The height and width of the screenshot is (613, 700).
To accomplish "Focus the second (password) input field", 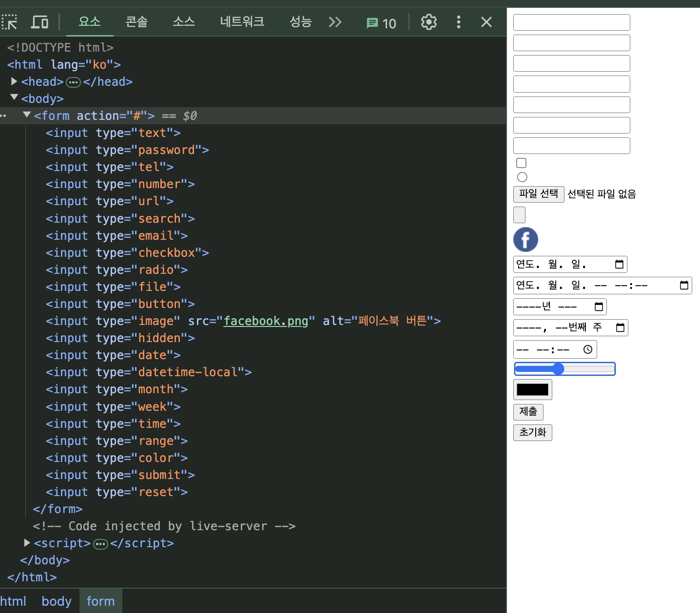I will click(571, 43).
